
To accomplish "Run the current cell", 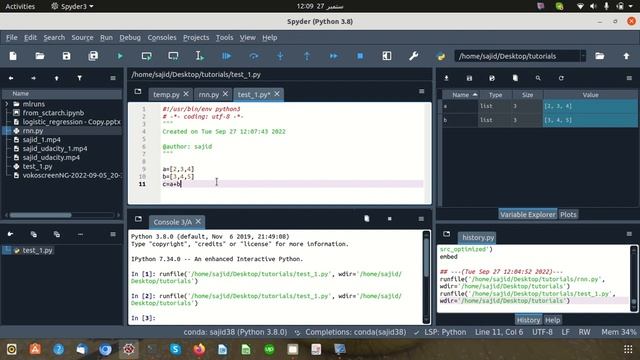I will 147,56.
